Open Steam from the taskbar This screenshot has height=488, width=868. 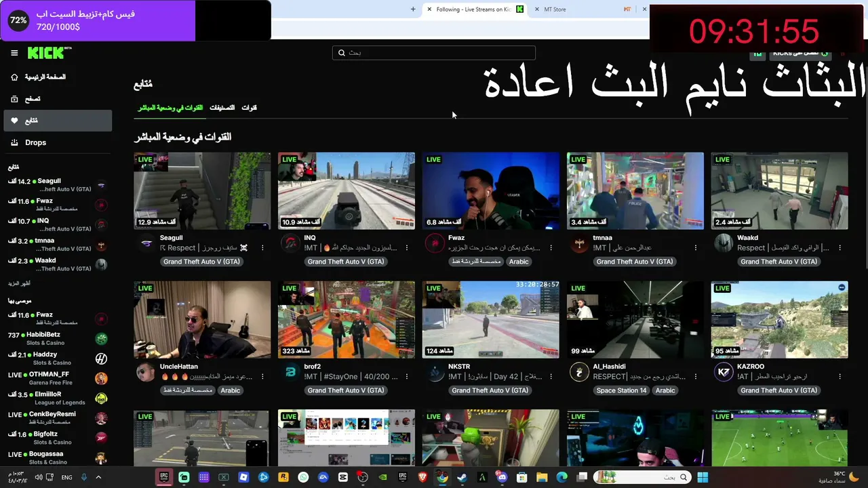pyautogui.click(x=462, y=477)
